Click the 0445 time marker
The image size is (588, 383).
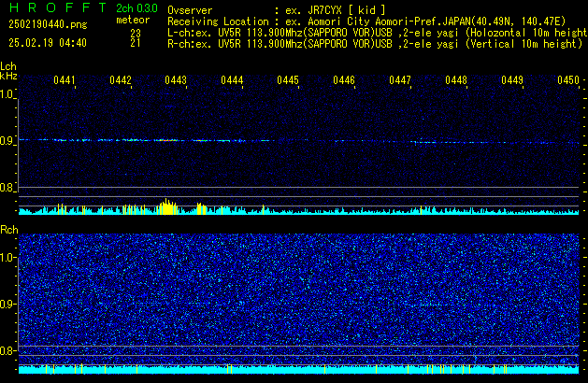tap(288, 80)
